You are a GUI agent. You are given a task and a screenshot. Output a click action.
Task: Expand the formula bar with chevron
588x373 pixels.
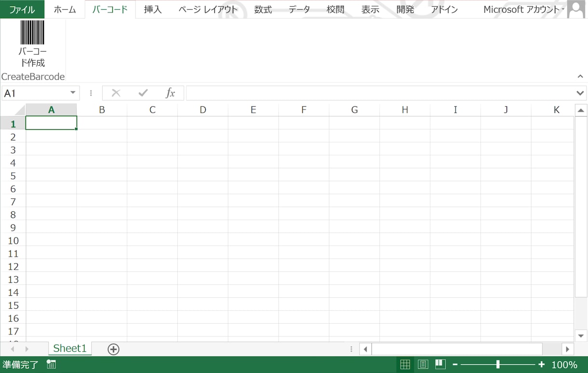tap(580, 93)
